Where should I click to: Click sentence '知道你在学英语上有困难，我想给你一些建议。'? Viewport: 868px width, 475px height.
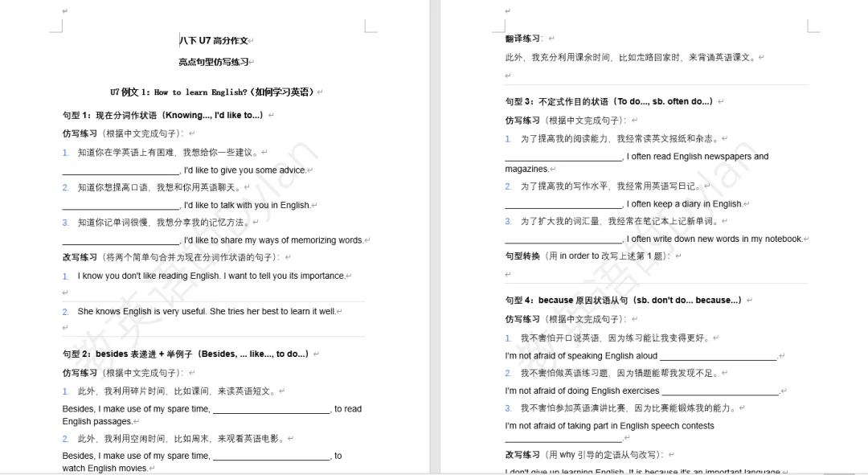[169, 152]
